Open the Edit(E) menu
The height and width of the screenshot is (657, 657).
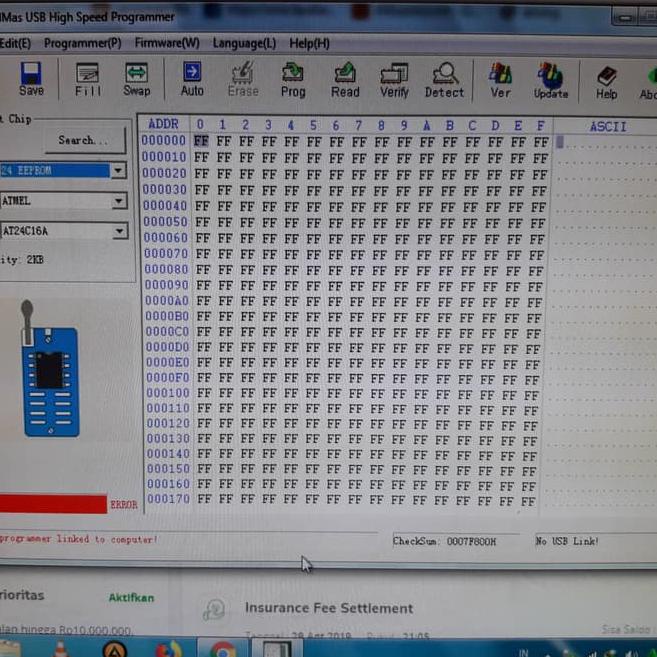pos(15,43)
